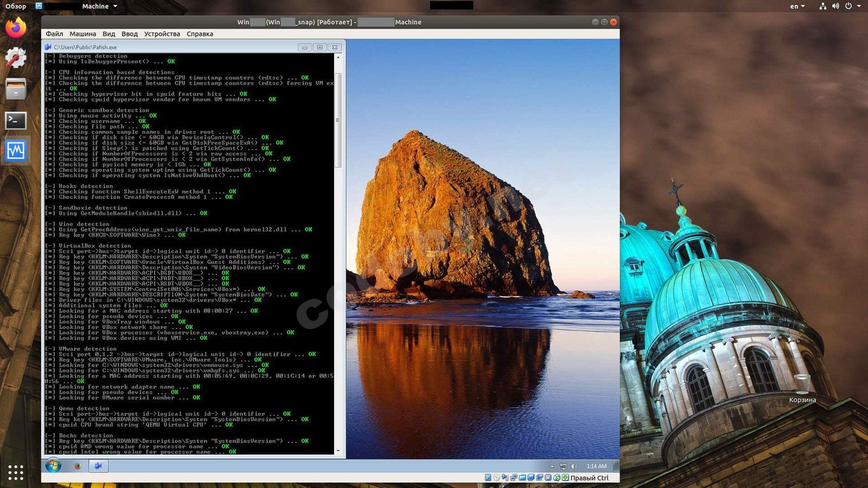Open the Файл menu

pos(54,34)
